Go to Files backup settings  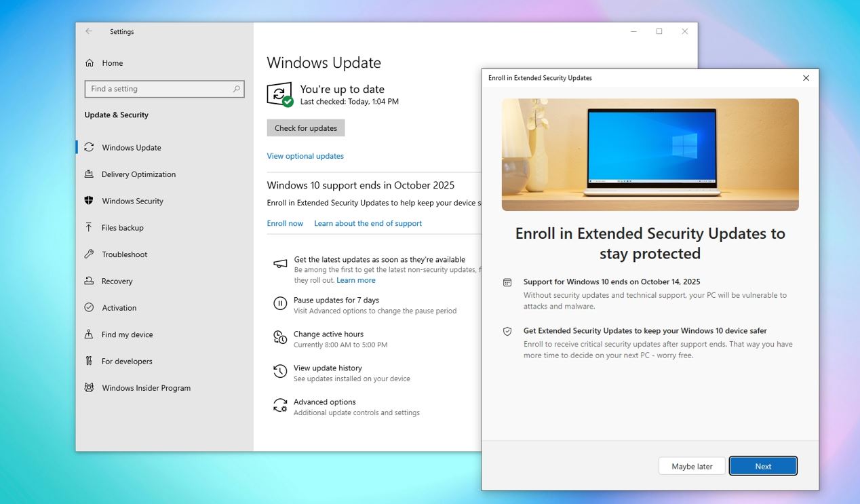pos(122,228)
